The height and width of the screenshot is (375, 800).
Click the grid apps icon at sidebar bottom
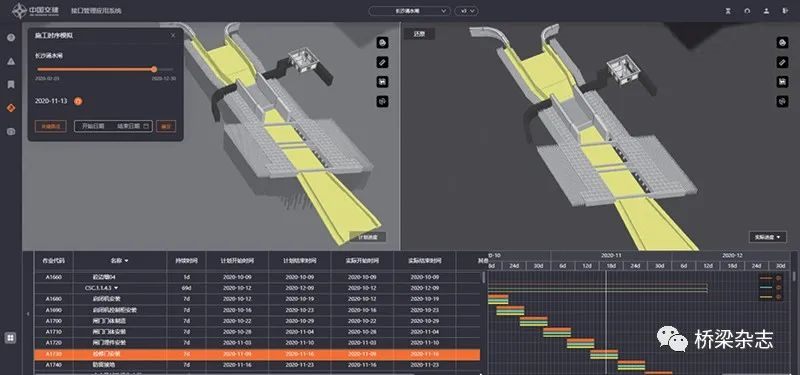coord(11,337)
